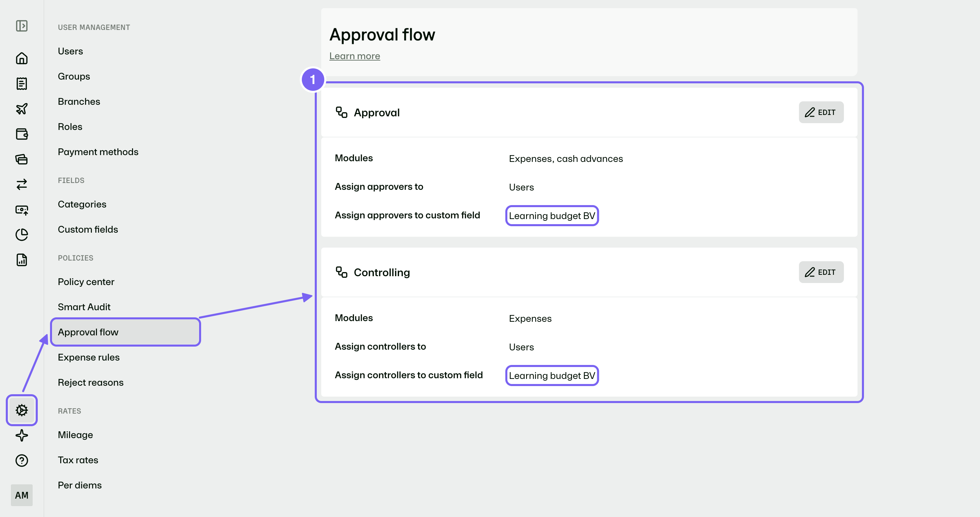
Task: Click Learning budget BV under Approval
Action: (x=552, y=216)
